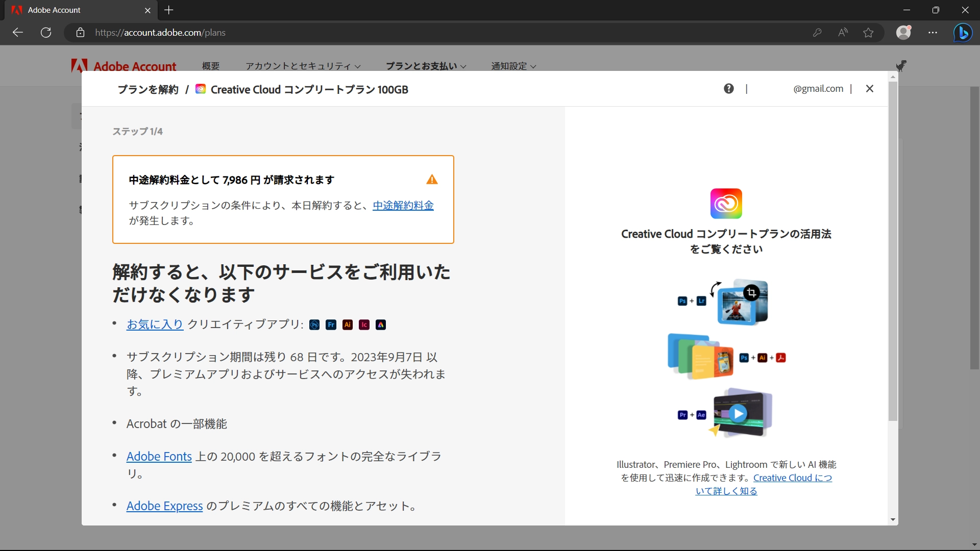Viewport: 980px width, 551px height.
Task: Click the Creative Cloud logo above the plan guide
Action: (x=726, y=203)
